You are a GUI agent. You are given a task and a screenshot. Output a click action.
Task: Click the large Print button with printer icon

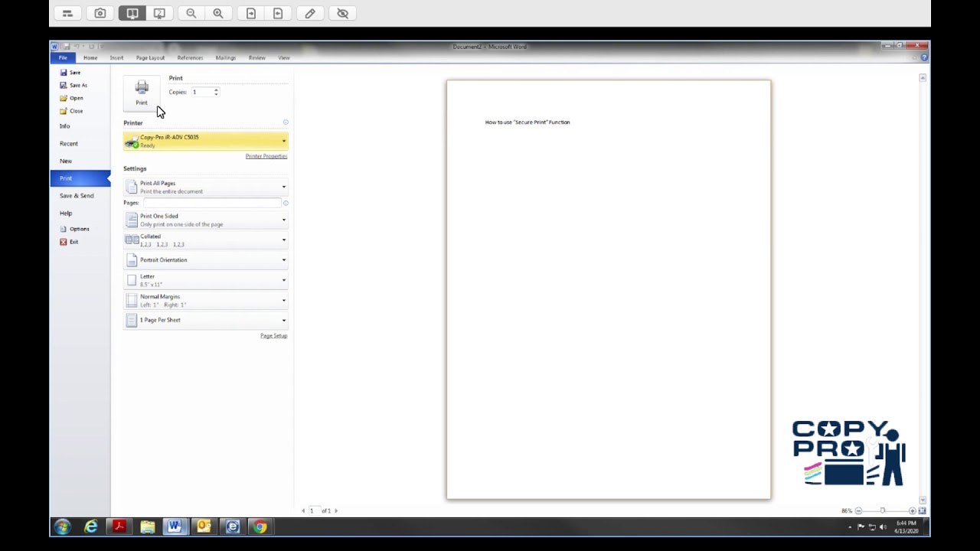142,92
